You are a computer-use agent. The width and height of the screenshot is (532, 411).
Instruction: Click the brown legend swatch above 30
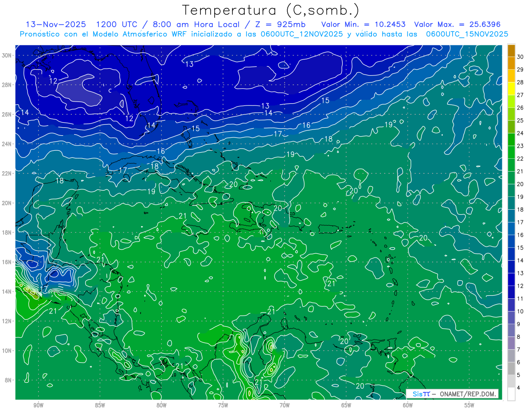511,51
